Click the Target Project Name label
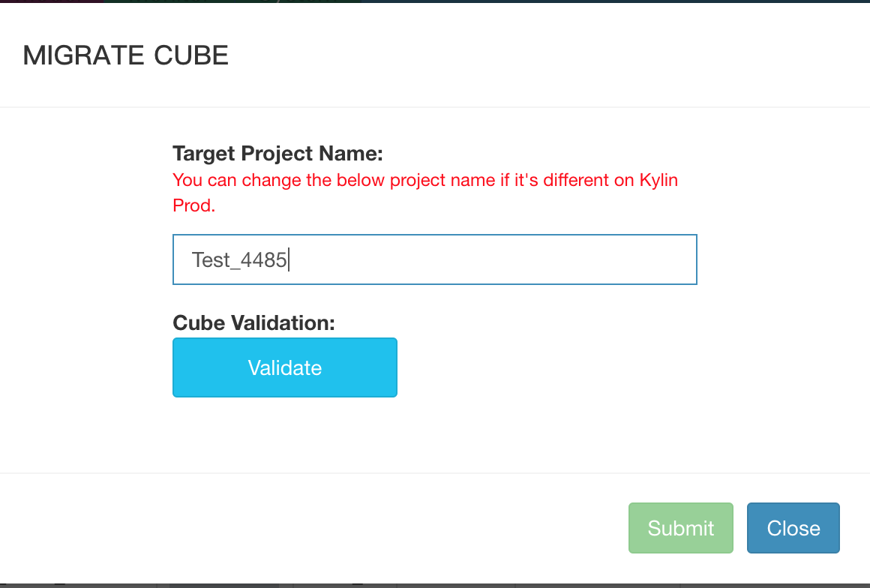This screenshot has height=588, width=870. 277,154
